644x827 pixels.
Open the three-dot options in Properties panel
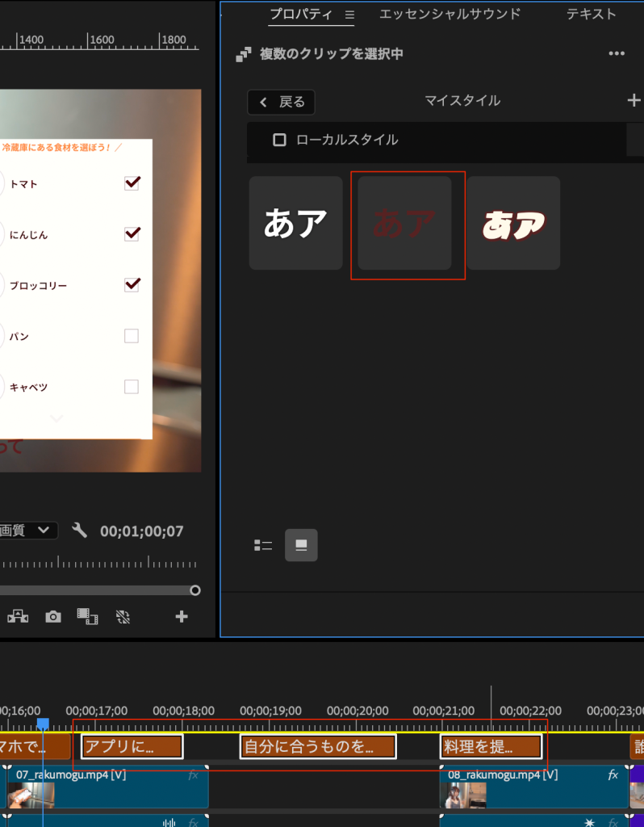coord(617,54)
